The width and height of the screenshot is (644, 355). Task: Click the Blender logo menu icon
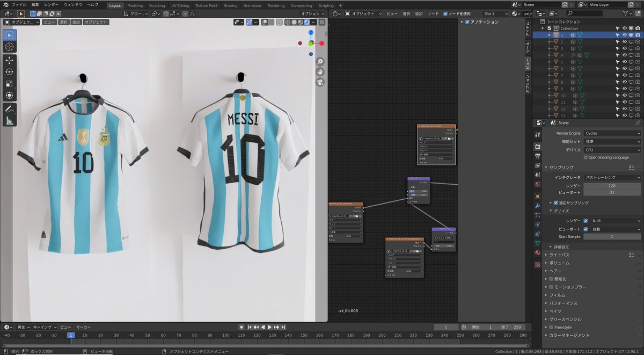pyautogui.click(x=5, y=4)
